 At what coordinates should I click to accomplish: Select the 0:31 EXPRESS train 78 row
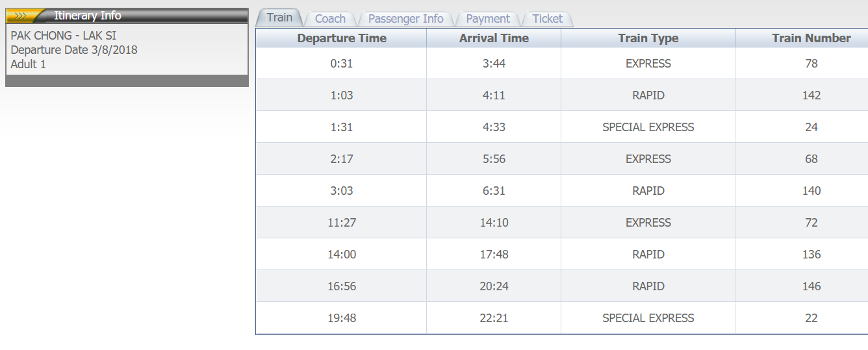click(x=562, y=64)
